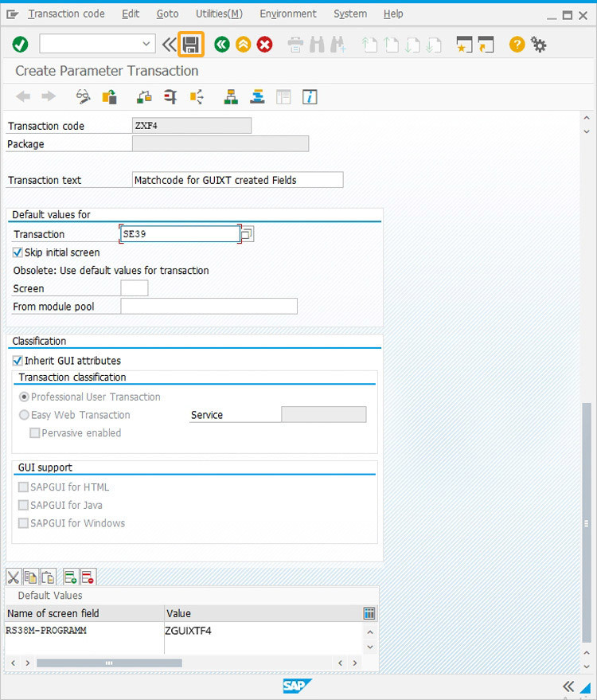Image resolution: width=597 pixels, height=700 pixels.
Task: Open the system menu icon at top left
Action: coord(13,14)
